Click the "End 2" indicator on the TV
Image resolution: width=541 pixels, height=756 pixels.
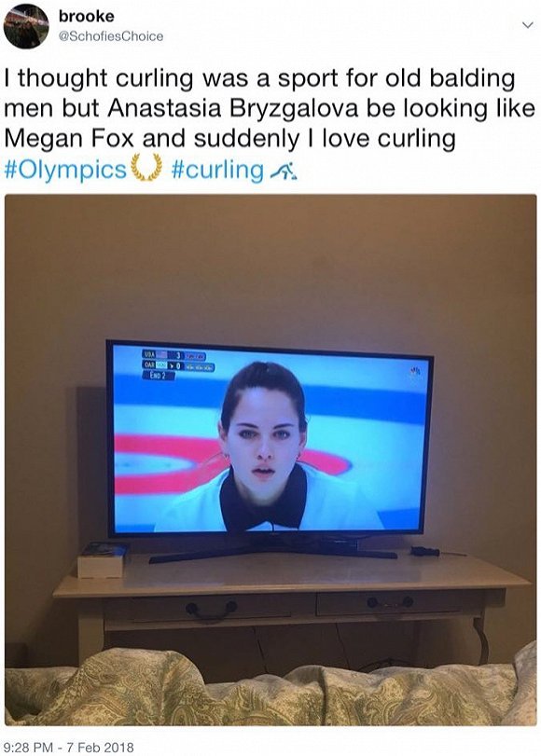pos(158,376)
